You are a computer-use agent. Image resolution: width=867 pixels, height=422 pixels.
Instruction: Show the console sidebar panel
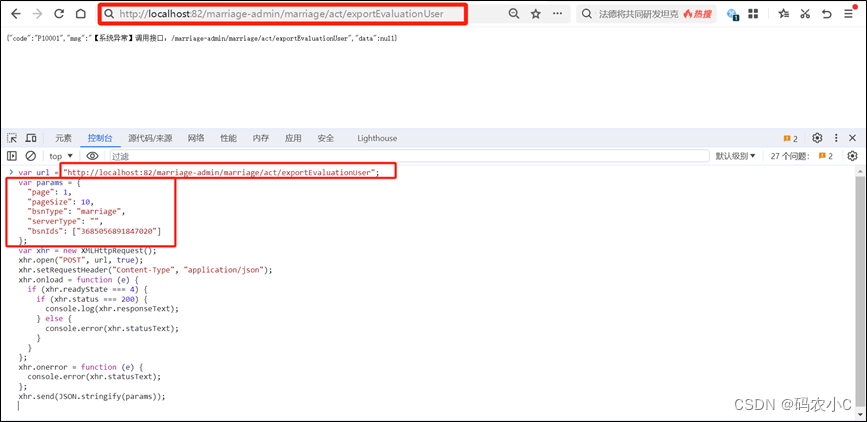pyautogui.click(x=12, y=156)
